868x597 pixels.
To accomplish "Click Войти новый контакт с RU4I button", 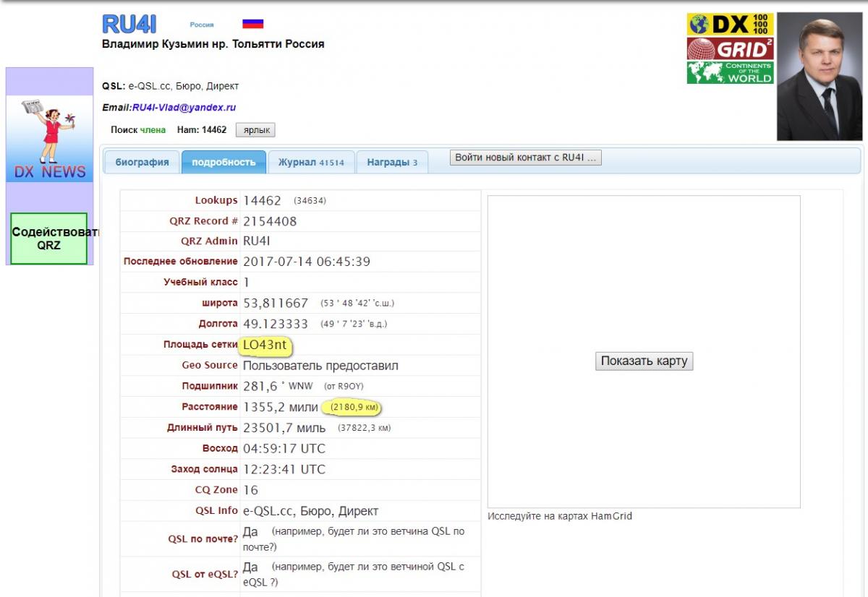I will (525, 158).
